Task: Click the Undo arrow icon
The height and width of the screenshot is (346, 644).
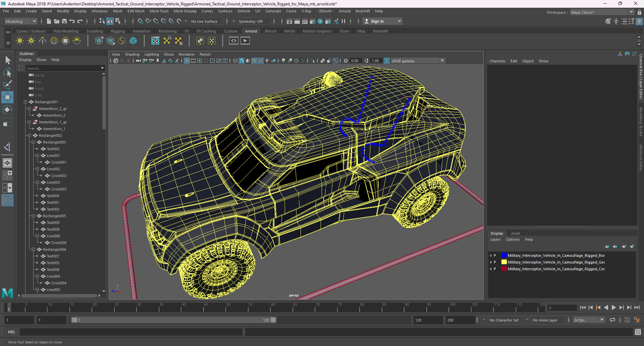Action: (x=72, y=21)
